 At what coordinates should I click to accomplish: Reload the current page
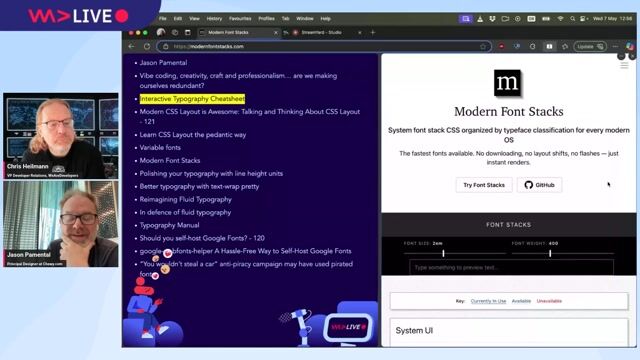(147, 47)
